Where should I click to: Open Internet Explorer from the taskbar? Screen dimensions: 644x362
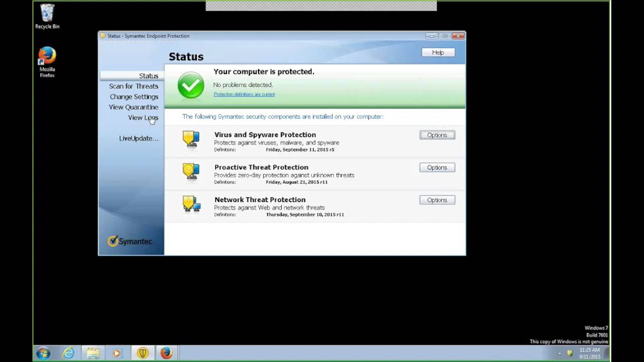click(68, 353)
